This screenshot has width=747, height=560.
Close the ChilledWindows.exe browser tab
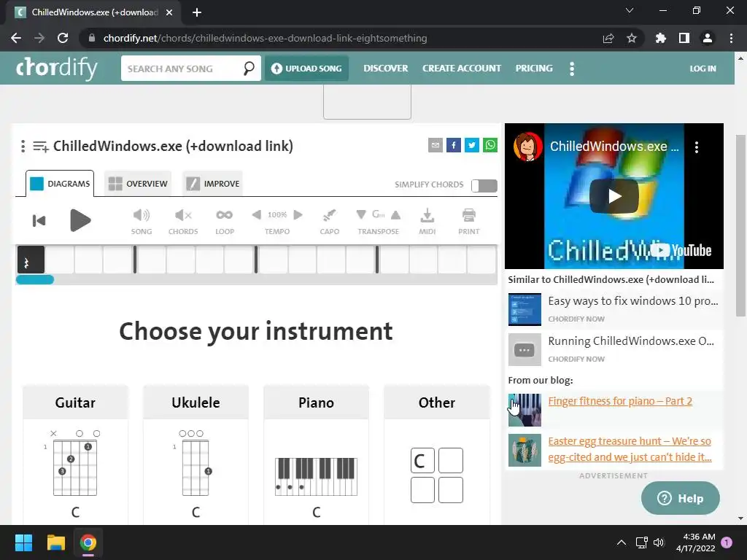tap(169, 12)
